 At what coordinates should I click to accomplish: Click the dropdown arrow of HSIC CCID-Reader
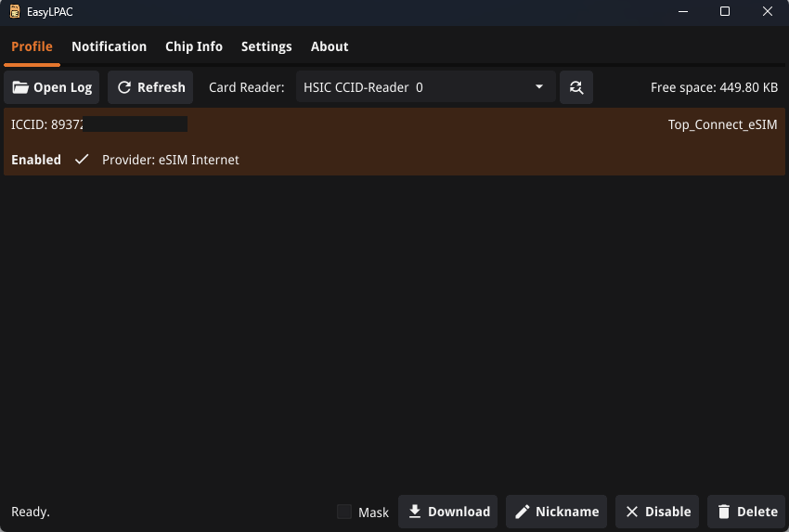pyautogui.click(x=539, y=87)
